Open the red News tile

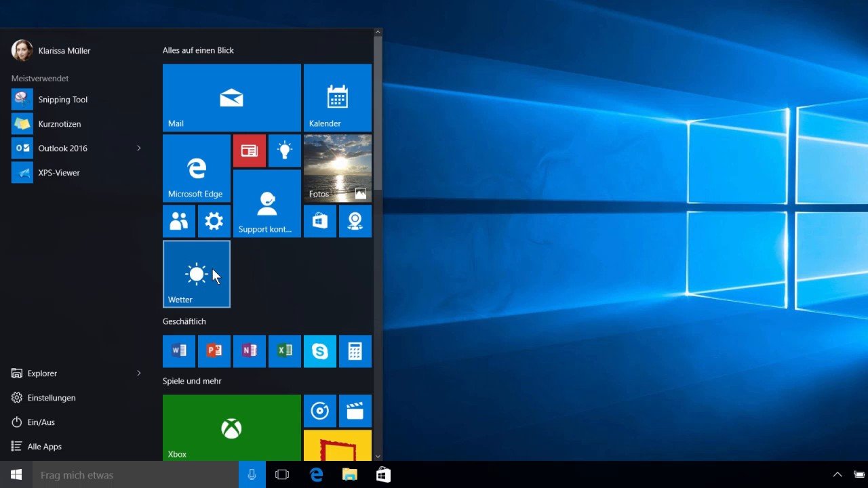[249, 150]
